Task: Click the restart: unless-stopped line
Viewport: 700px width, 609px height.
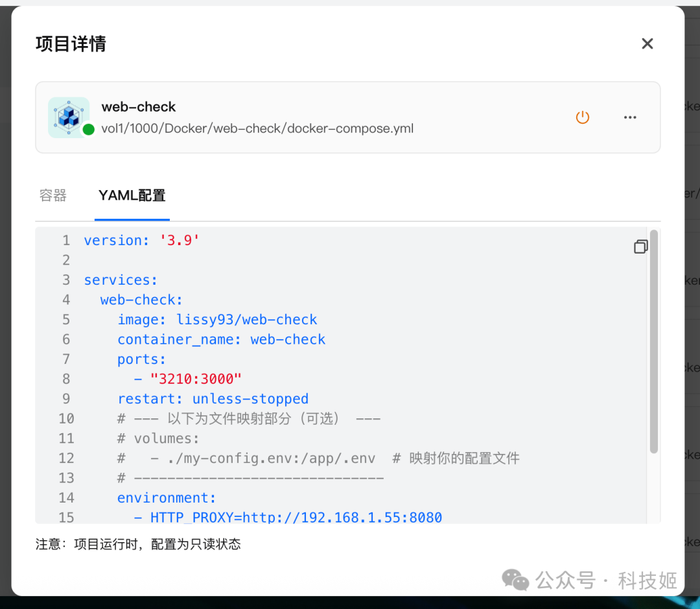Action: click(213, 399)
